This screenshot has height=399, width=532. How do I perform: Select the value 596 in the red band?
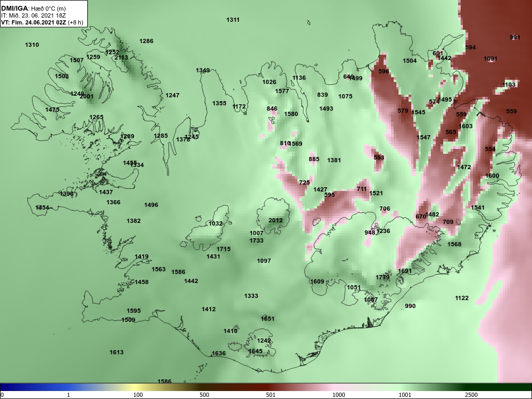pos(384,71)
